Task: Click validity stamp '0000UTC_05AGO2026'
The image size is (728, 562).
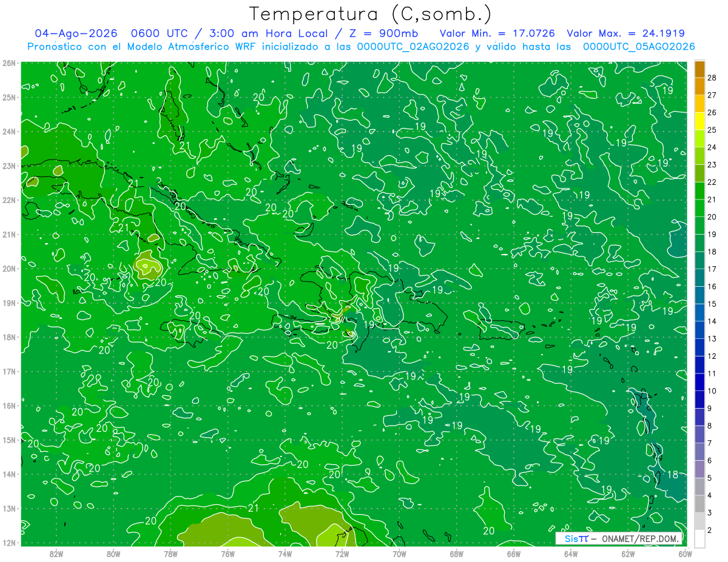Action: pyautogui.click(x=639, y=47)
